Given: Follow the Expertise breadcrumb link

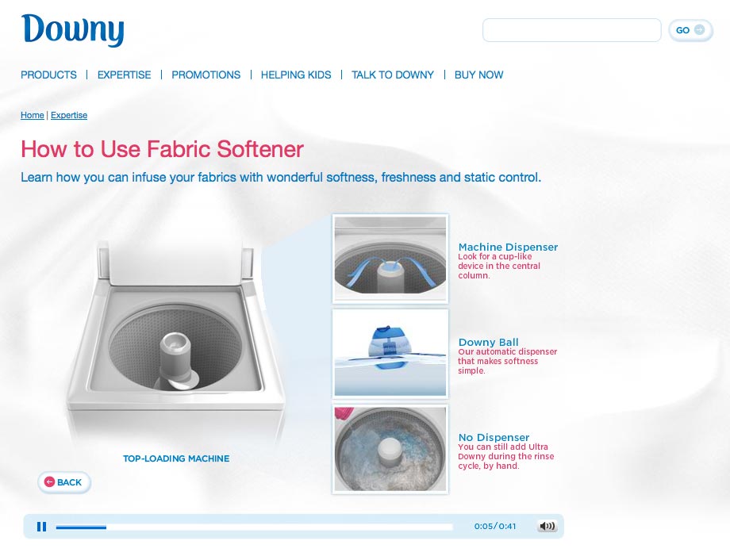Looking at the screenshot, I should 69,115.
